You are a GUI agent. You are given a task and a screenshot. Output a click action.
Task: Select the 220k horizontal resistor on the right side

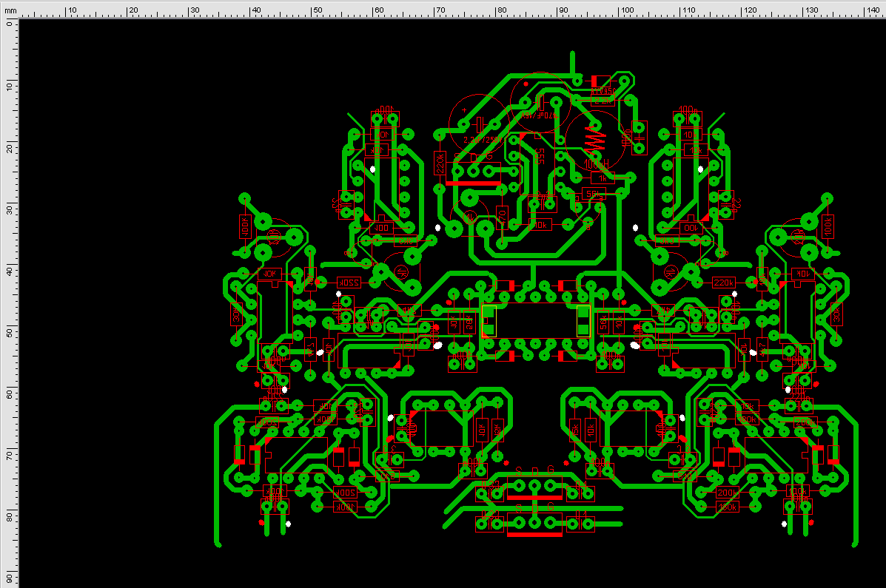point(724,283)
